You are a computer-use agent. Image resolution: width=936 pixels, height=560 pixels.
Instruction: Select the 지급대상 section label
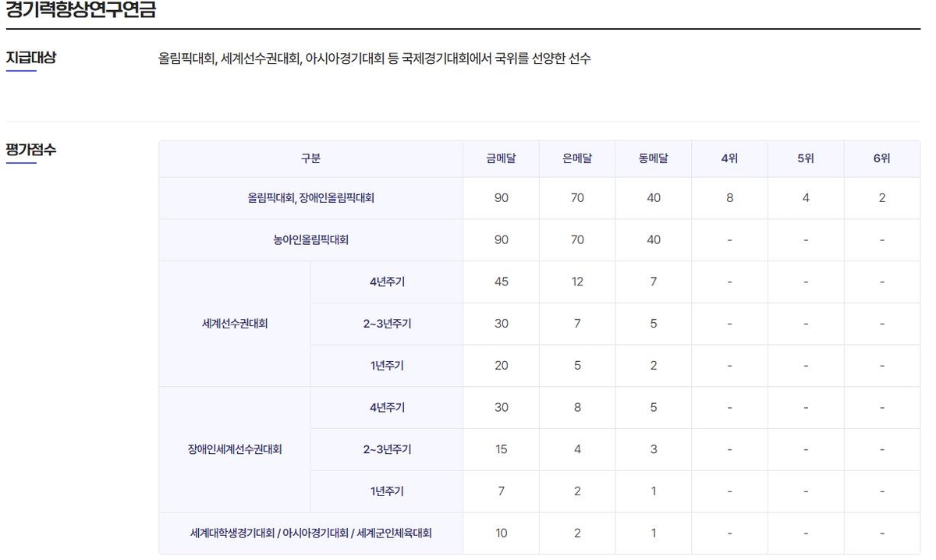(31, 58)
